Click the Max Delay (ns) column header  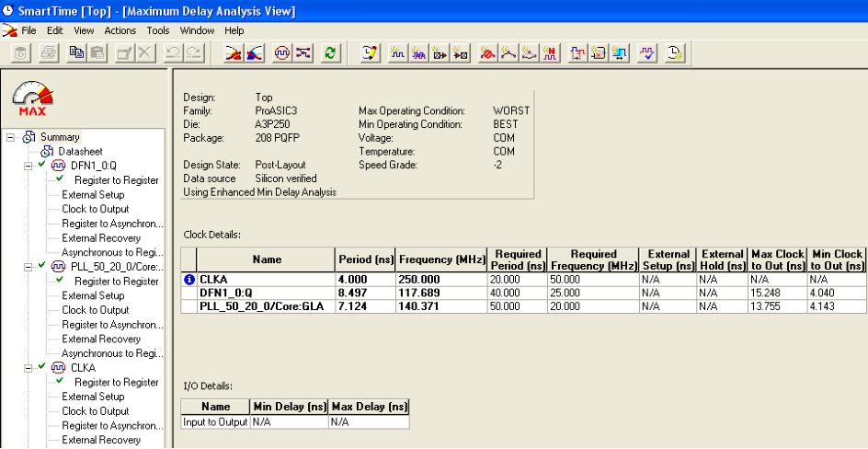369,407
